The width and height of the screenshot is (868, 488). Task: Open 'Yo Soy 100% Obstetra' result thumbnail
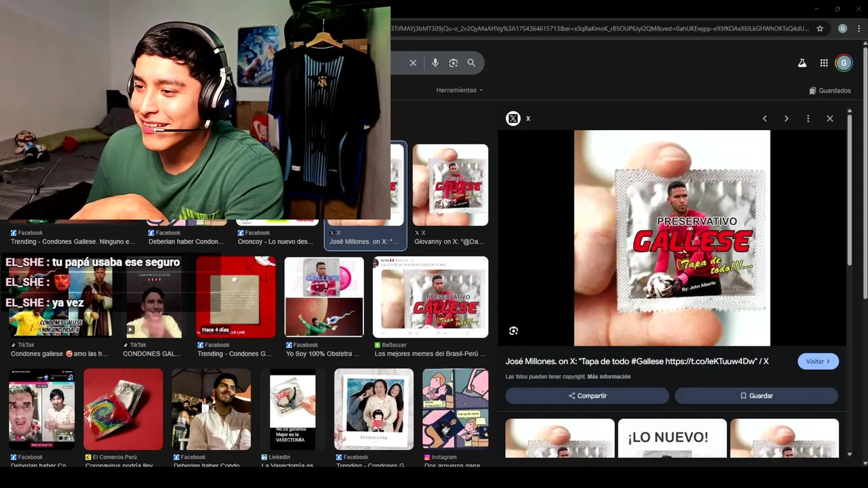[324, 297]
